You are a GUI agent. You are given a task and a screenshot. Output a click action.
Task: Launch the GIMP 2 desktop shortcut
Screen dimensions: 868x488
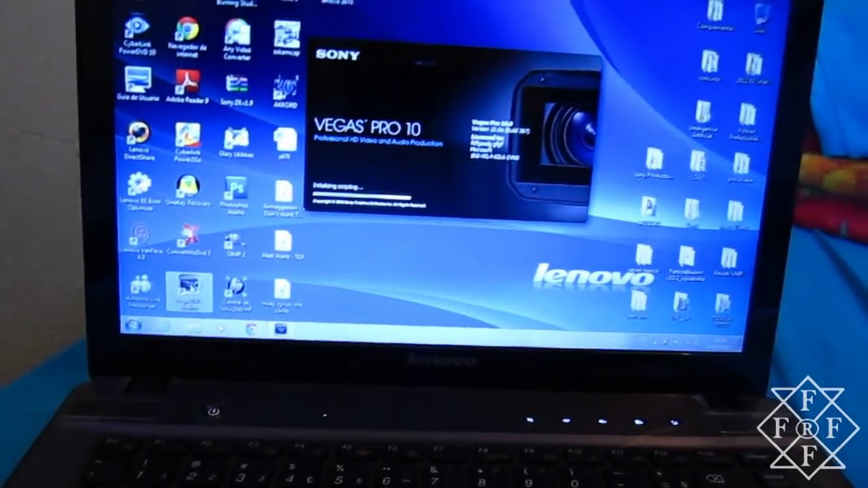tap(235, 244)
